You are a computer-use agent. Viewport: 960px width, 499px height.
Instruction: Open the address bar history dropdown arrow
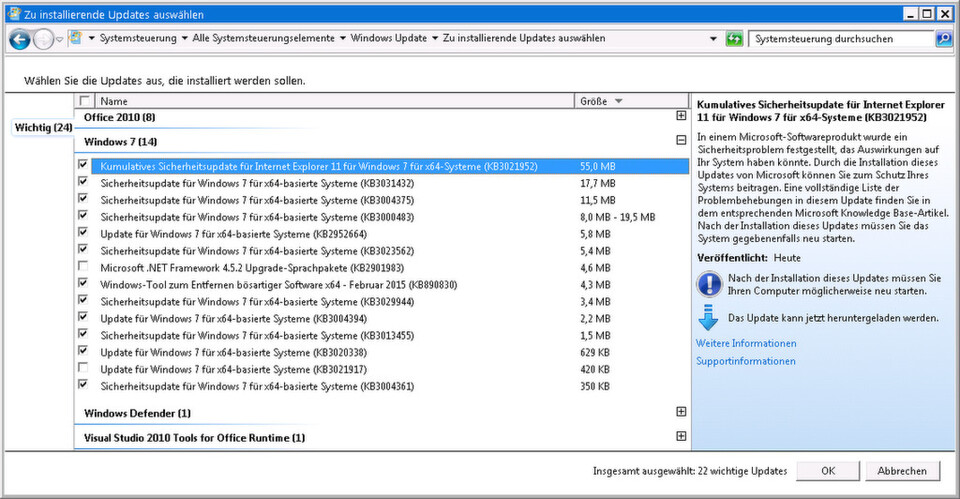[x=713, y=39]
